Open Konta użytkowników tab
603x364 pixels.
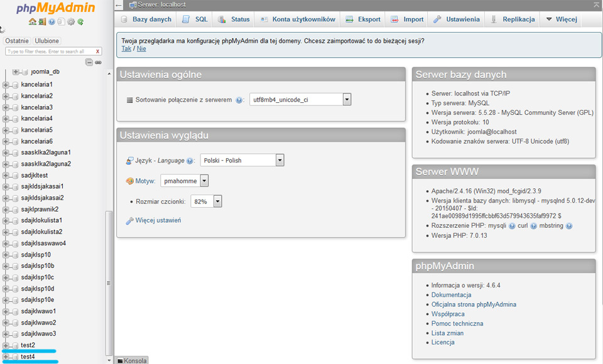[297, 19]
